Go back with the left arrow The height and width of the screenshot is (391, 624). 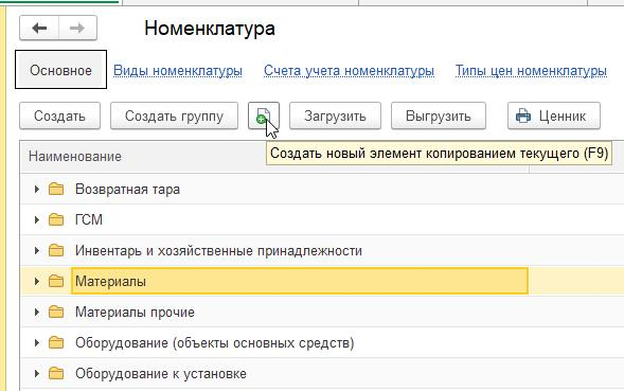tap(39, 28)
